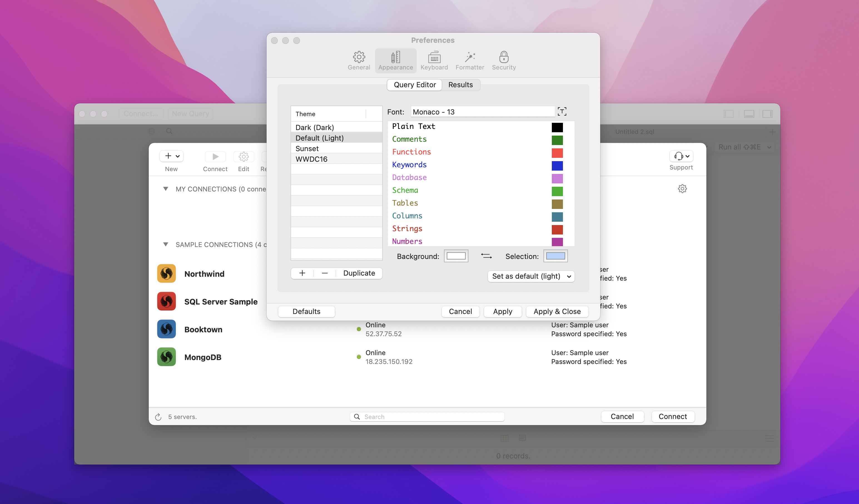Open Set as default (light) dropdown
This screenshot has height=504, width=859.
(531, 276)
